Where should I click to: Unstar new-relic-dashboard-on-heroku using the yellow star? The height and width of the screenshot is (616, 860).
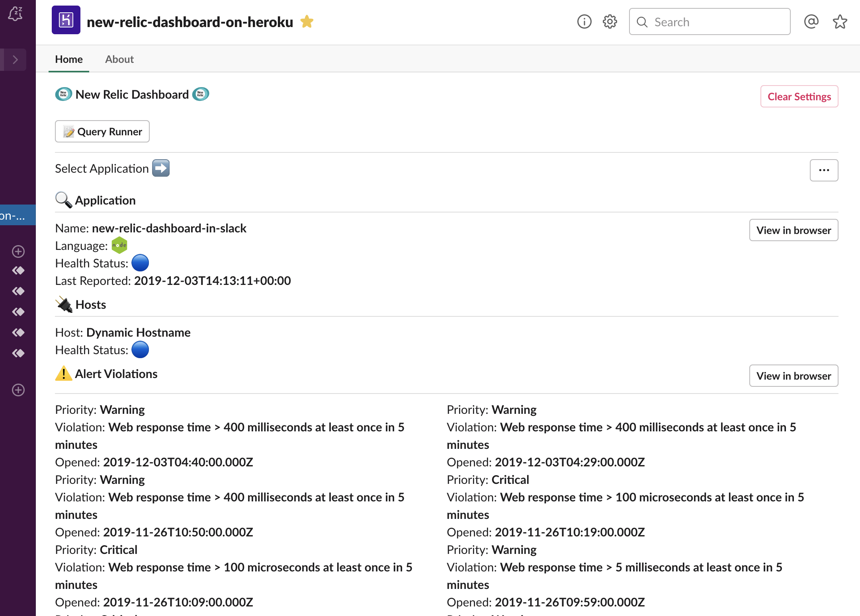point(307,21)
